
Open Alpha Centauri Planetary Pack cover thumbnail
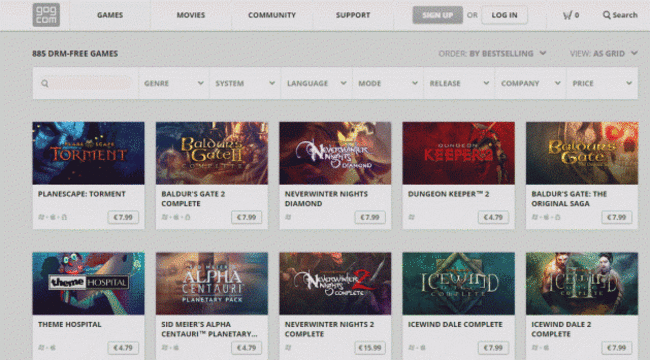[x=212, y=284]
